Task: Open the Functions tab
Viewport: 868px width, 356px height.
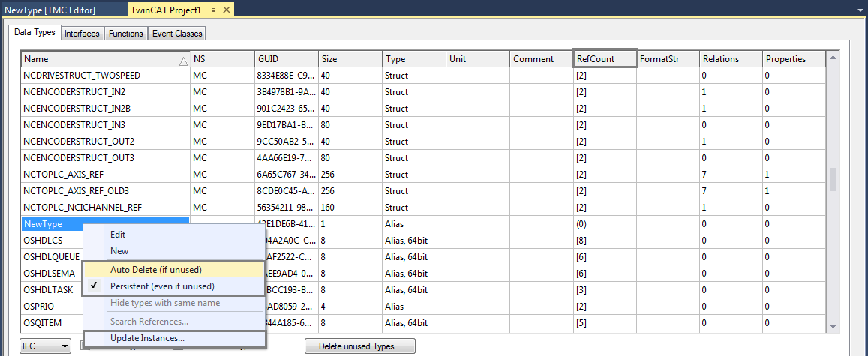Action: click(125, 34)
